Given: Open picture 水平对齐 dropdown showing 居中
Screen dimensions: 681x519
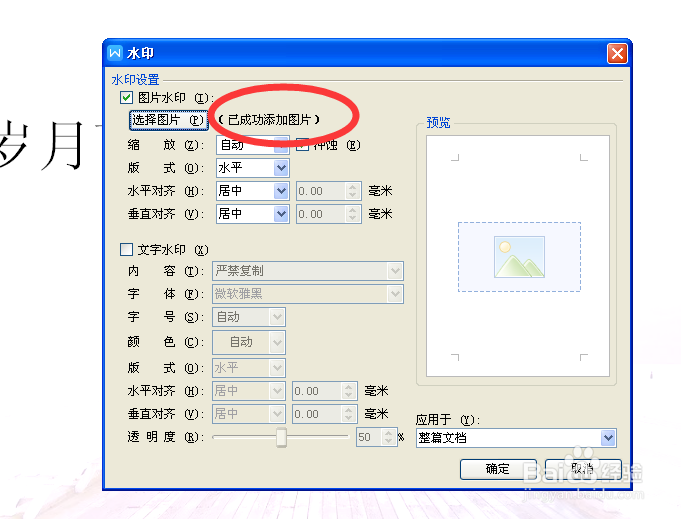Looking at the screenshot, I should (253, 191).
